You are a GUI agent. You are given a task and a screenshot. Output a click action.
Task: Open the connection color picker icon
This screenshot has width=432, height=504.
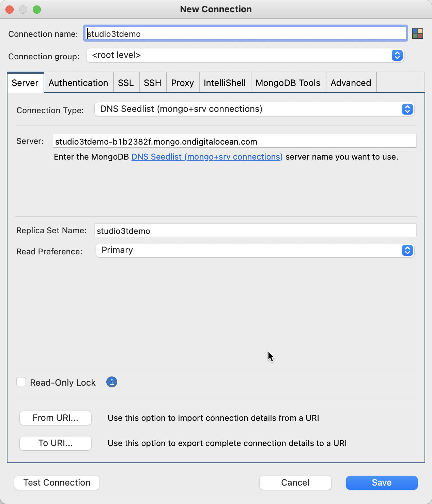[418, 33]
